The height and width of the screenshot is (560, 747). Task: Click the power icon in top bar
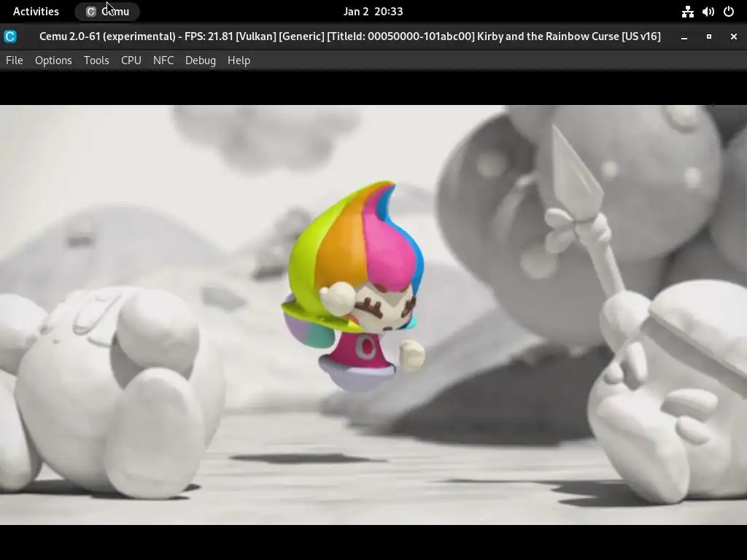729,12
